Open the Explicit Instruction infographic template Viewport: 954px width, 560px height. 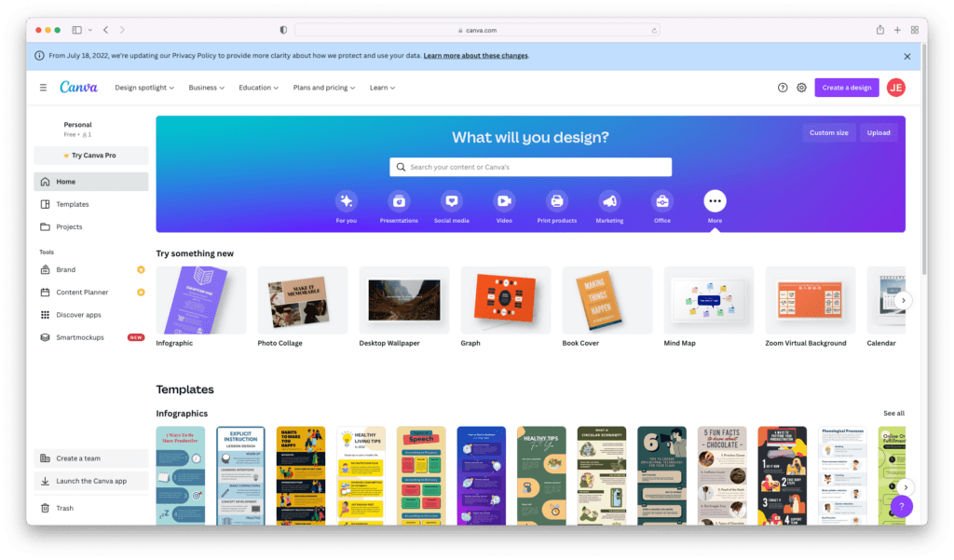pos(240,476)
